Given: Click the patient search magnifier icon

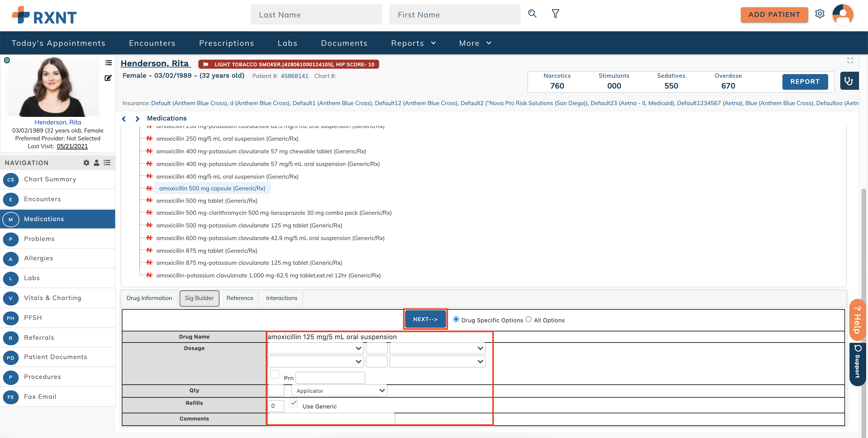Looking at the screenshot, I should click(x=532, y=14).
